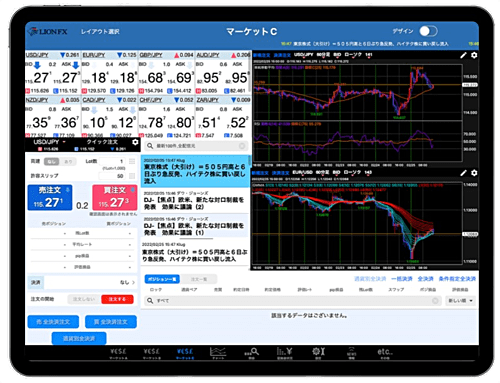Click the batch settlement link above position table
Screen dimensions: 500x383
click(x=402, y=279)
